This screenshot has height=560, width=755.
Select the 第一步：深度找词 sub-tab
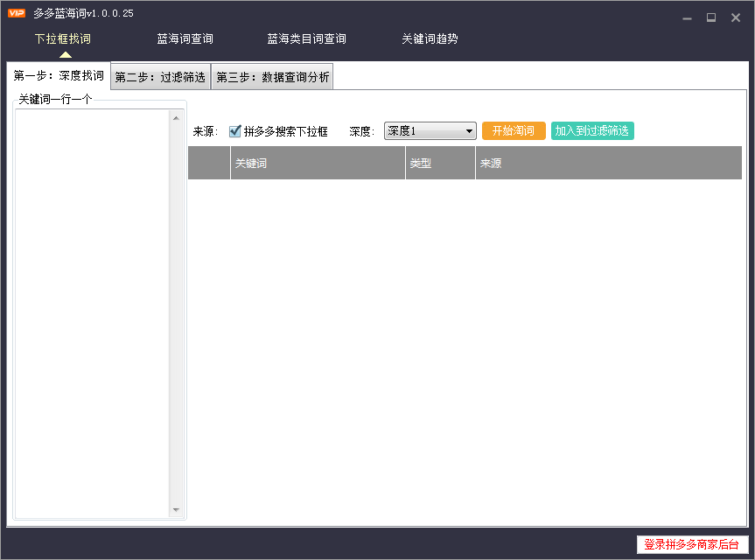pos(59,75)
